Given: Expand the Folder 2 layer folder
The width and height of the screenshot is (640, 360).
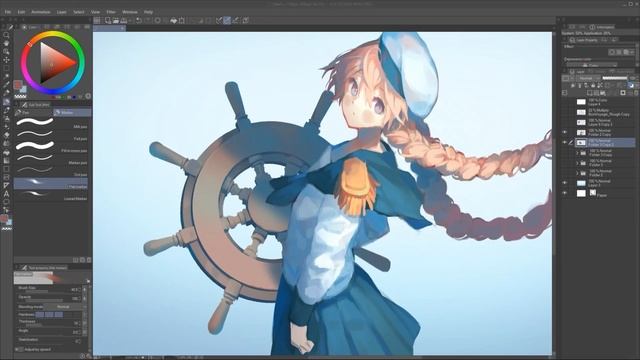Looking at the screenshot, I should tap(577, 173).
